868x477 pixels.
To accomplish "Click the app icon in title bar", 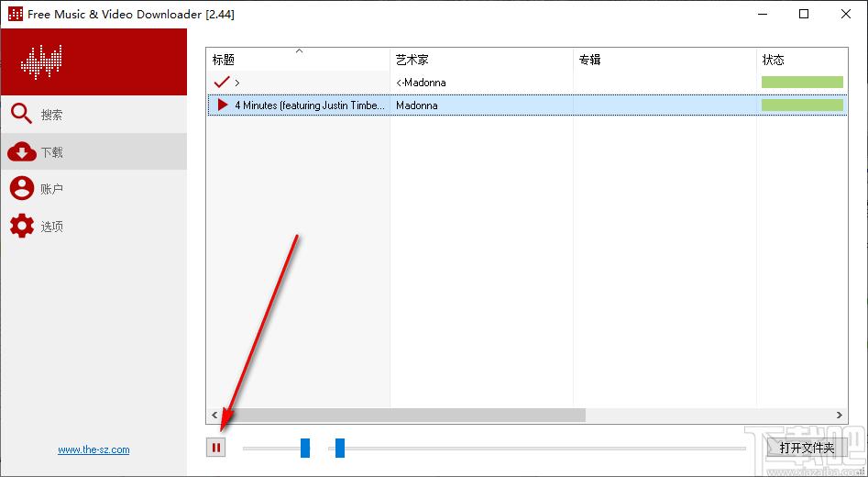I will (x=16, y=14).
